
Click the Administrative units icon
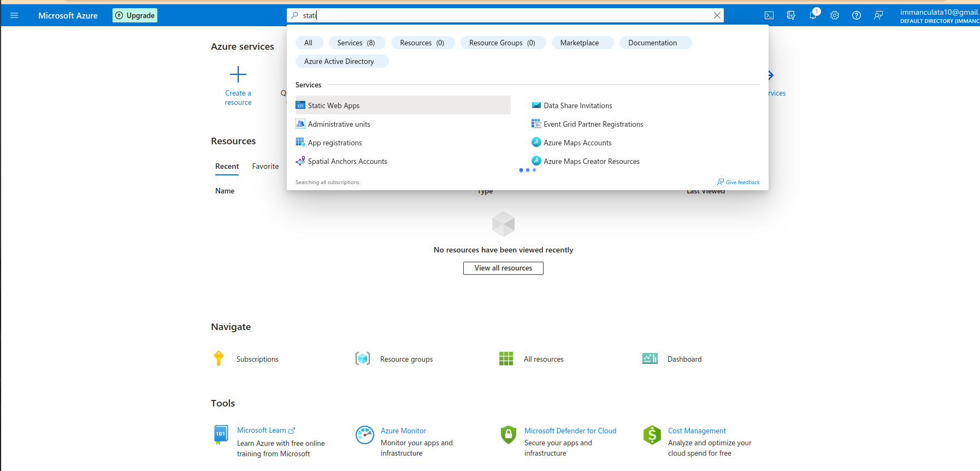(x=300, y=123)
